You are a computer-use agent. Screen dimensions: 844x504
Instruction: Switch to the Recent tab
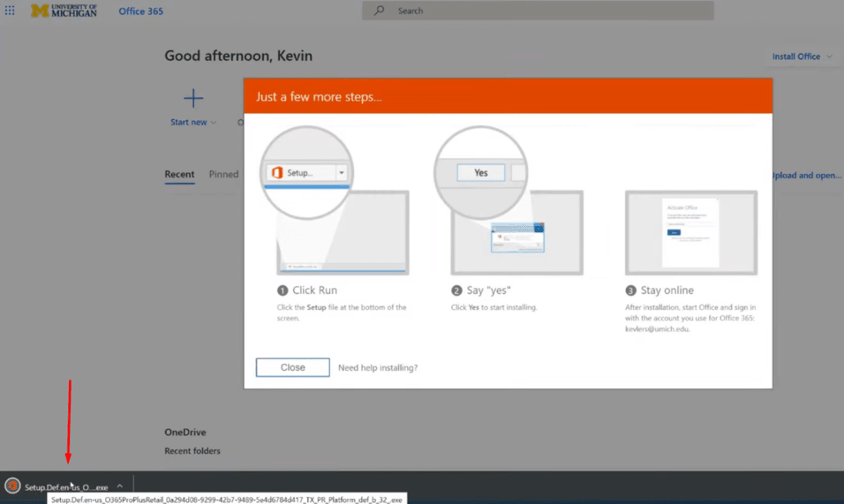(x=179, y=174)
